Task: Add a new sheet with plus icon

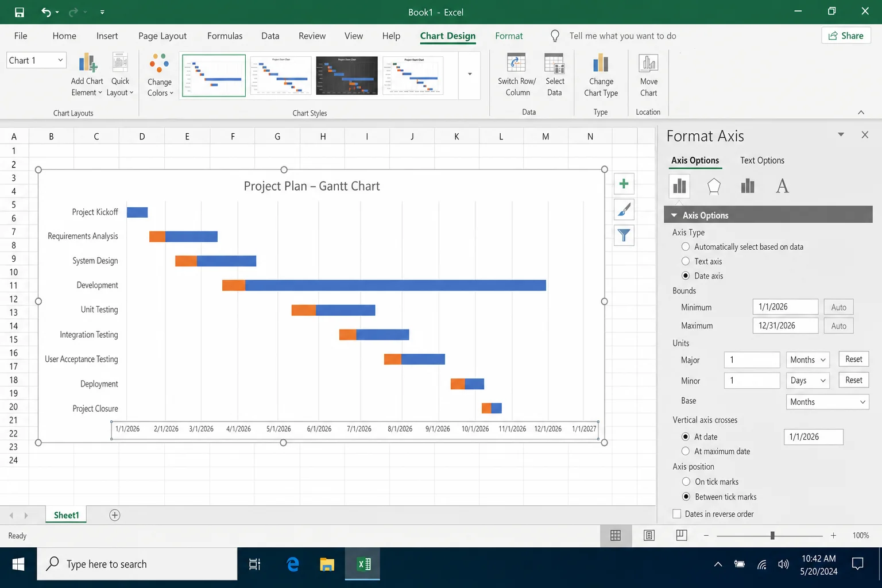Action: pos(115,515)
